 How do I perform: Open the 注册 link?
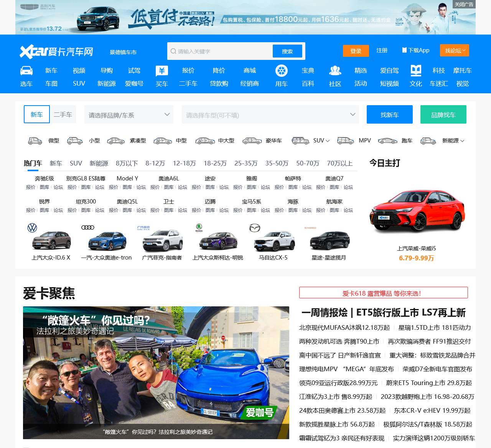tap(382, 50)
